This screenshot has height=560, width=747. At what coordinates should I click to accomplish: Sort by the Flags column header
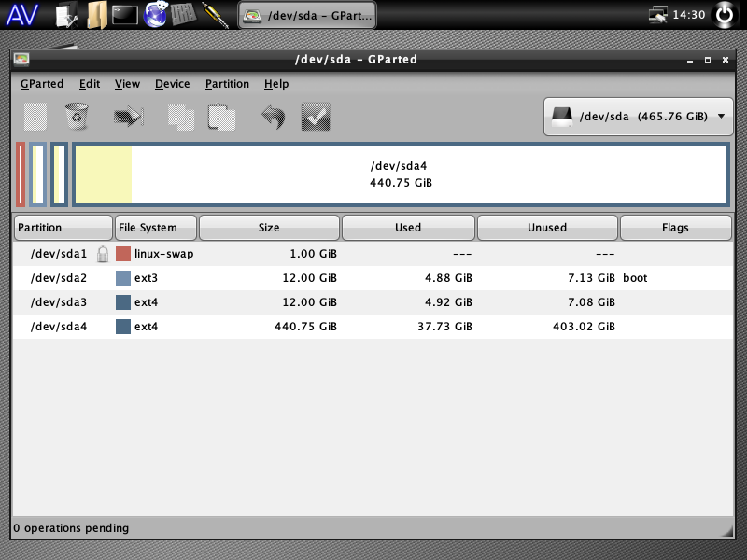pos(675,228)
